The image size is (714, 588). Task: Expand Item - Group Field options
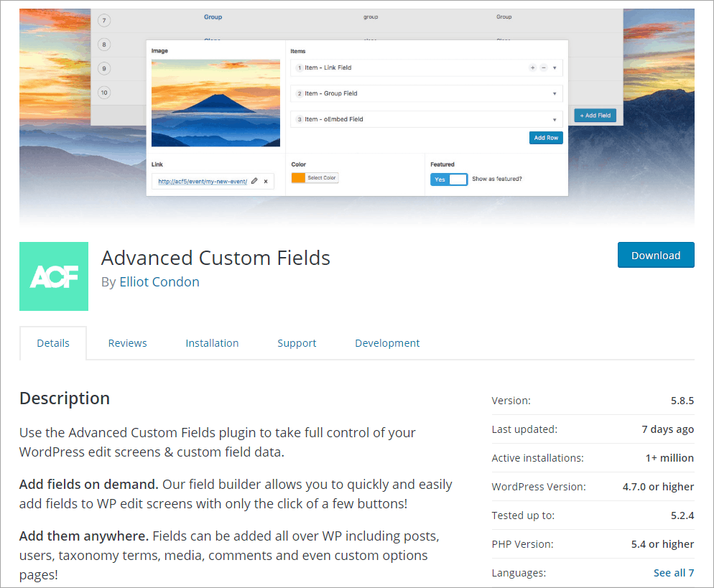click(555, 93)
